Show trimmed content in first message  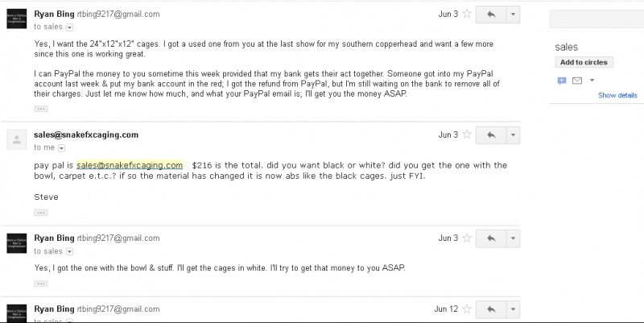(41, 109)
